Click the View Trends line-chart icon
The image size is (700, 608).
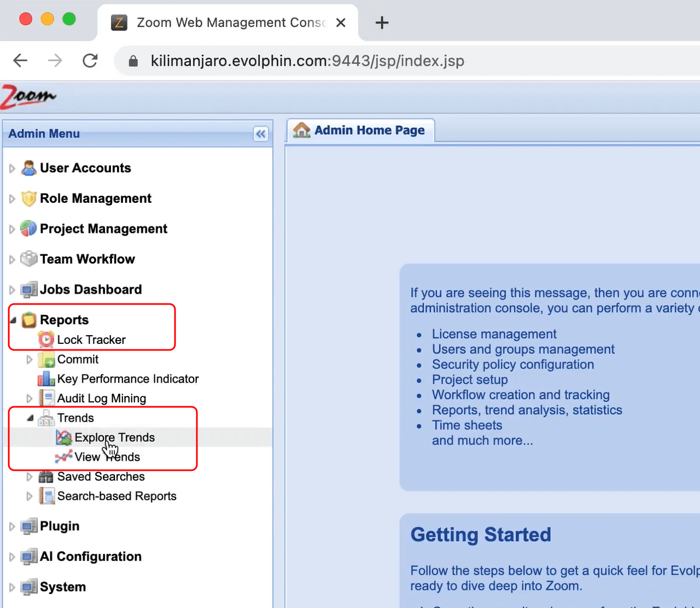click(x=64, y=457)
